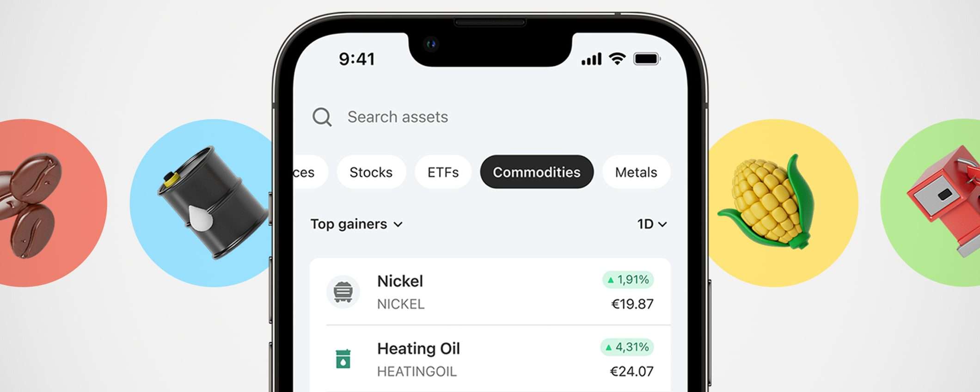
Task: Open the Top gainers sorting dropdown
Action: [x=356, y=224]
